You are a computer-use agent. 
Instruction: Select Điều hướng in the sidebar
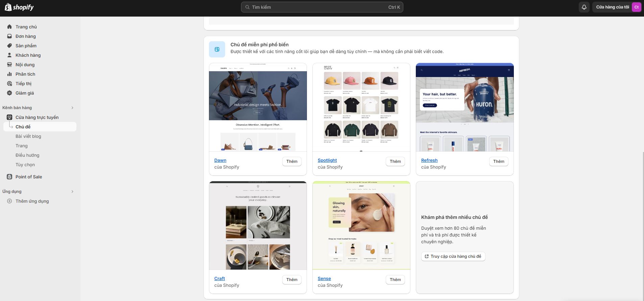point(27,155)
